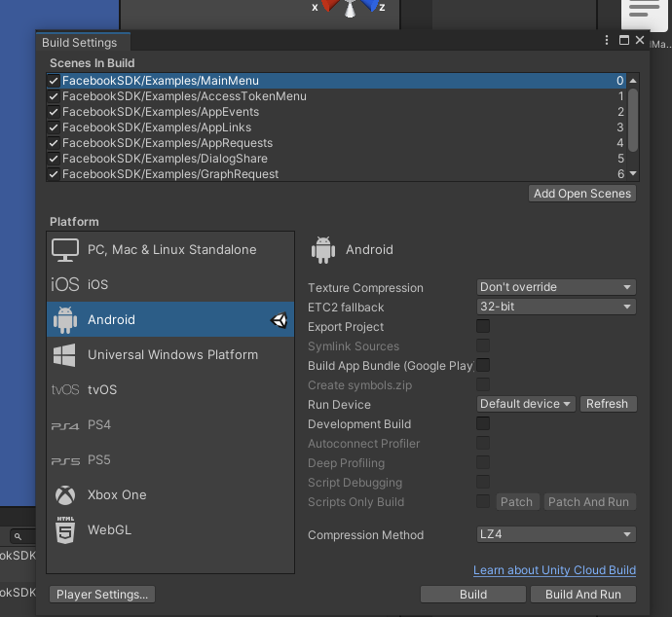Click the WebGL HTML5 shield icon

click(65, 530)
